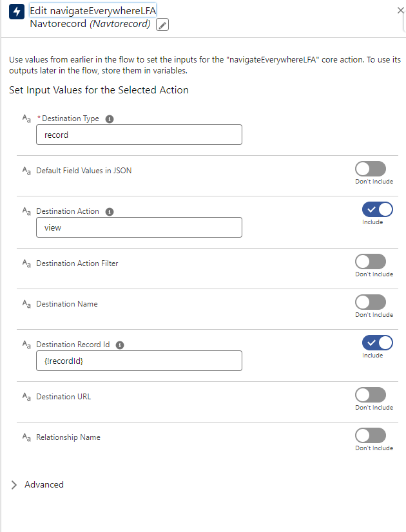Click text type icon beside Destination Name
This screenshot has height=532, width=406.
(x=26, y=304)
